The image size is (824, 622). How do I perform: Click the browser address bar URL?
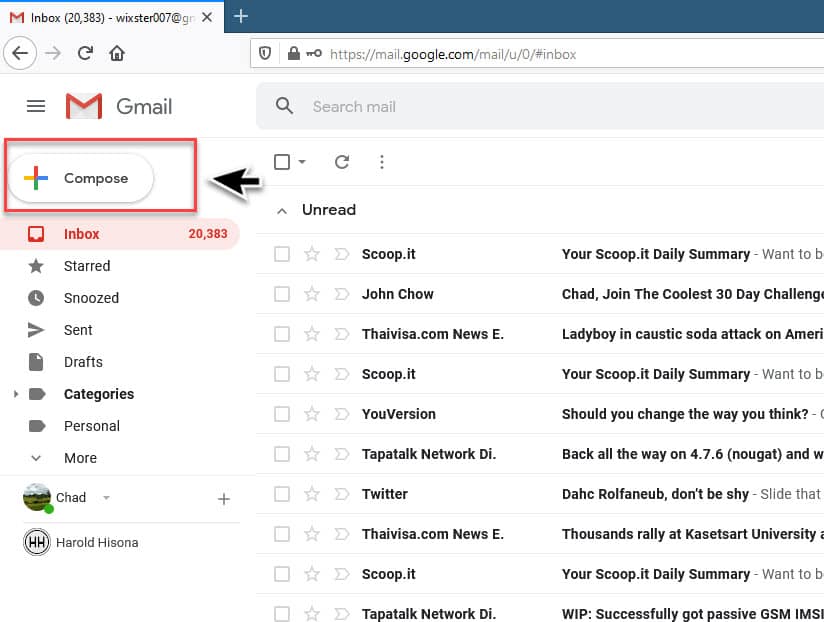point(453,54)
